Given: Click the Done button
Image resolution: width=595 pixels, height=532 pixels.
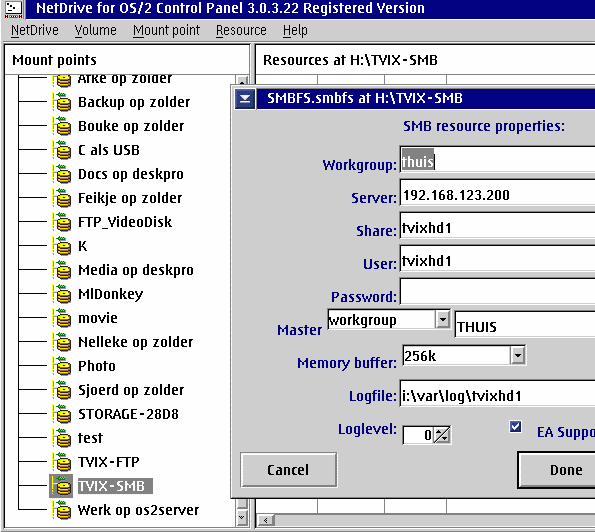Looking at the screenshot, I should [556, 470].
